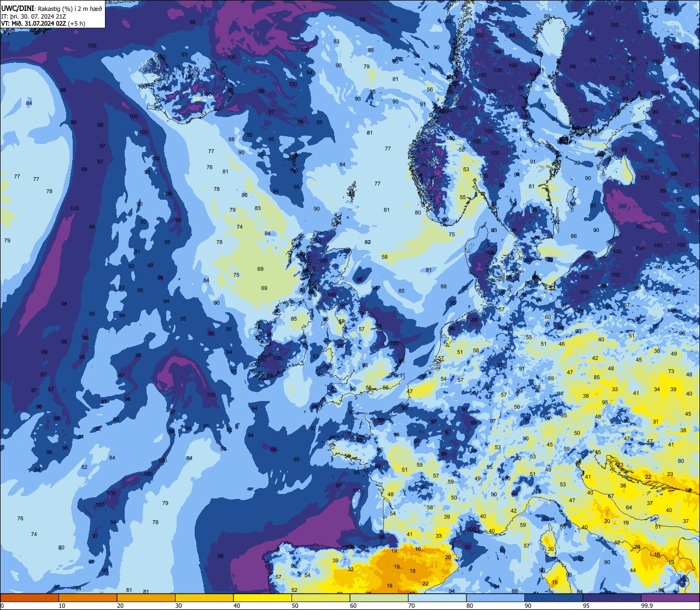Screen dimensions: 700x610
Task: Click the legend tick label '95'
Action: [x=586, y=606]
